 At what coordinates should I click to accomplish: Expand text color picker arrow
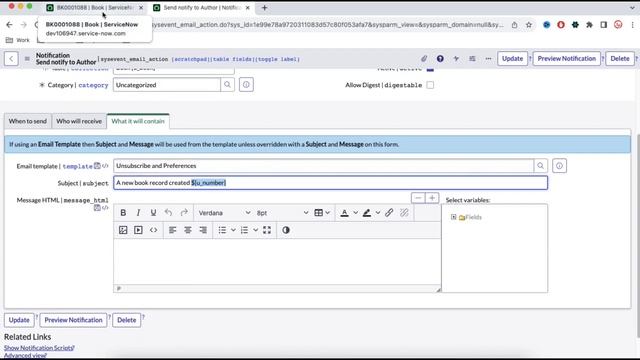(356, 213)
